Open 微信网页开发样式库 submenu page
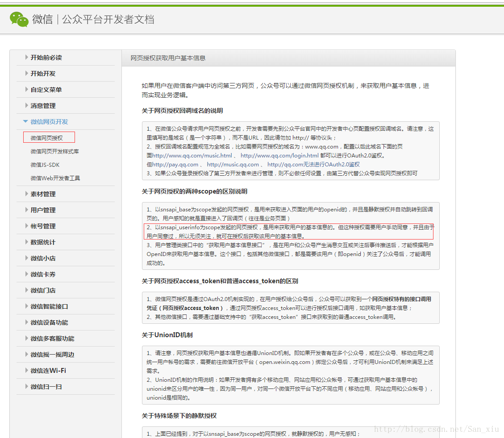The width and height of the screenshot is (504, 438). click(54, 152)
